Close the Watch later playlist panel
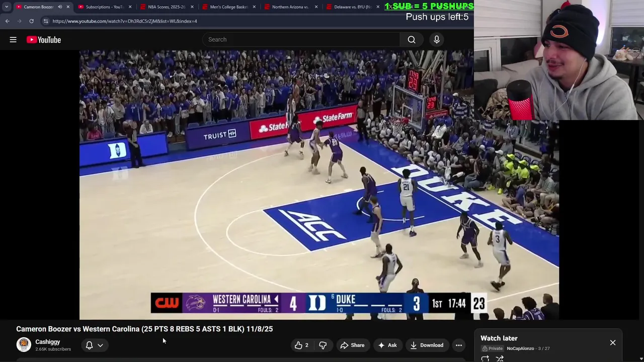This screenshot has width=644, height=362. pos(613,342)
